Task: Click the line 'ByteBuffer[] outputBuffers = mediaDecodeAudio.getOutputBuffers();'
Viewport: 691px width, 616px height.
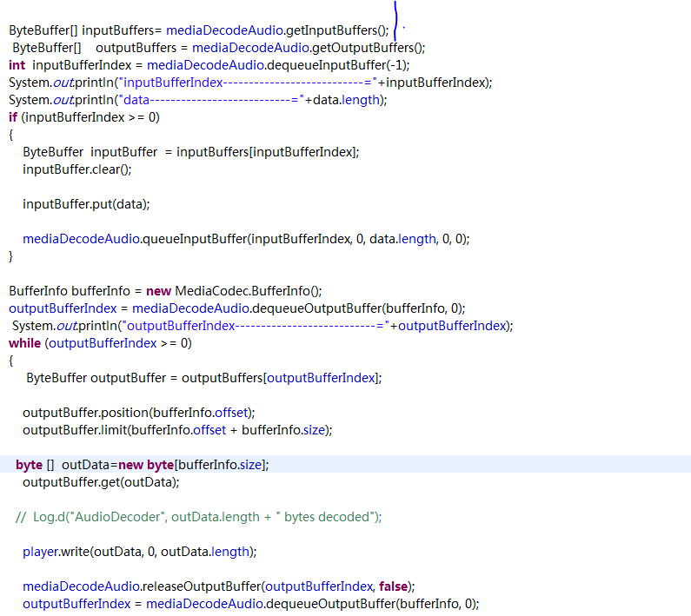Action: 218,48
